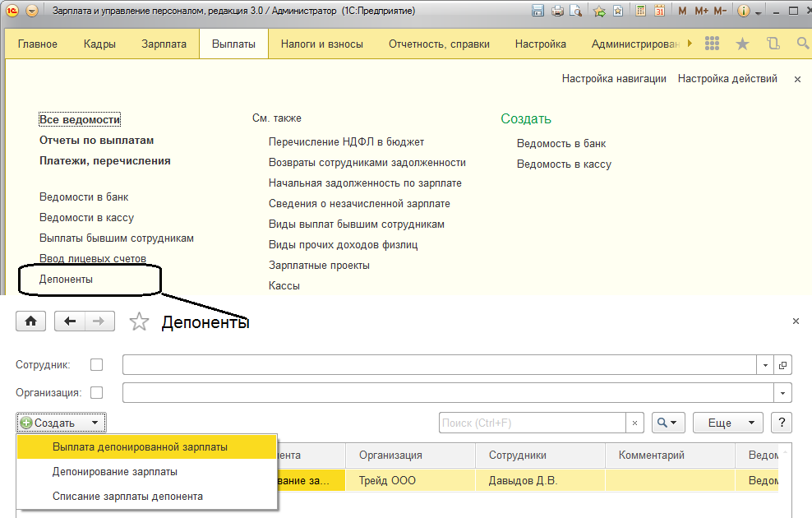Click the Поиск search field

pyautogui.click(x=533, y=423)
